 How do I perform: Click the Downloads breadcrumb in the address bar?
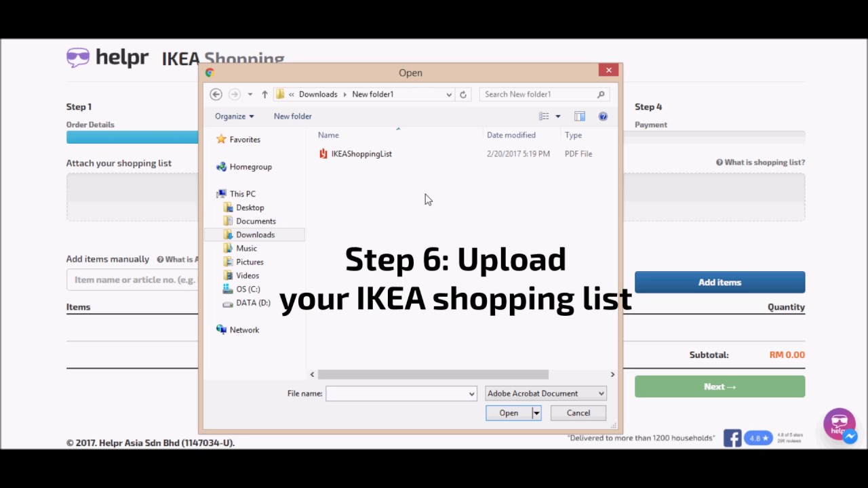click(x=318, y=94)
